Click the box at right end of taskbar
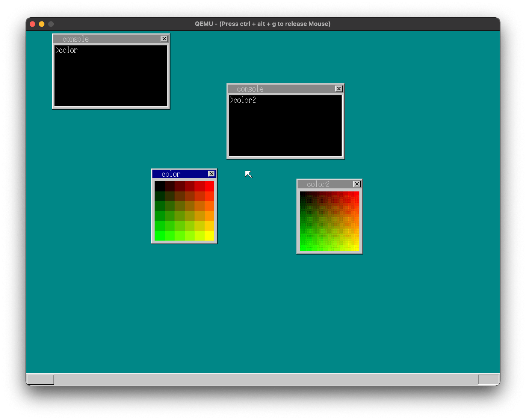The image size is (526, 420). 488,379
